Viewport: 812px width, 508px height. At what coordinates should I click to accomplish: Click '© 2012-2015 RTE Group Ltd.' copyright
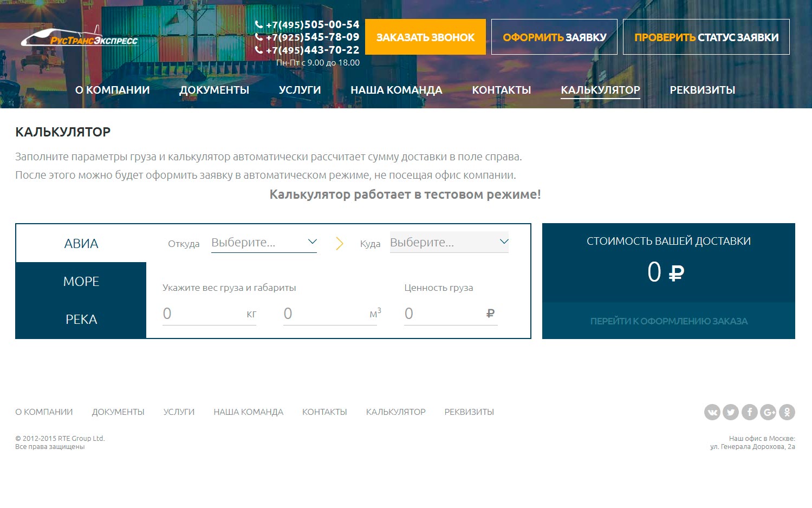click(x=60, y=439)
